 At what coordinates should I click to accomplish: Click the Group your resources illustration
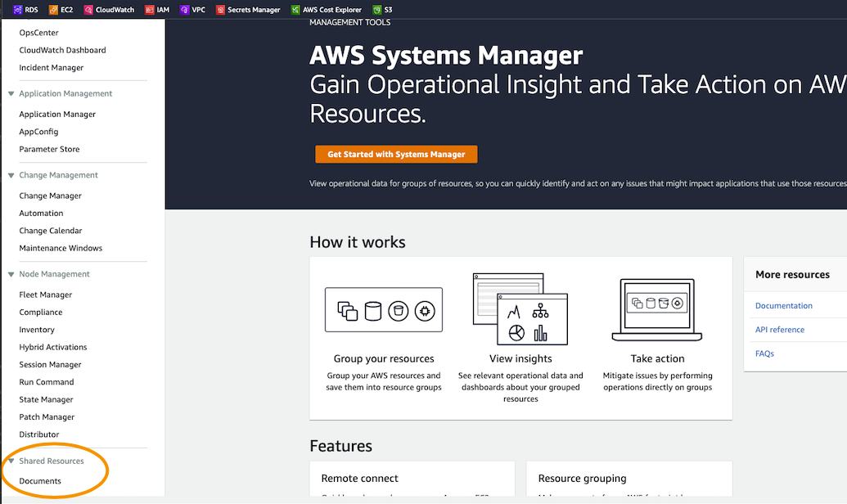pos(384,310)
